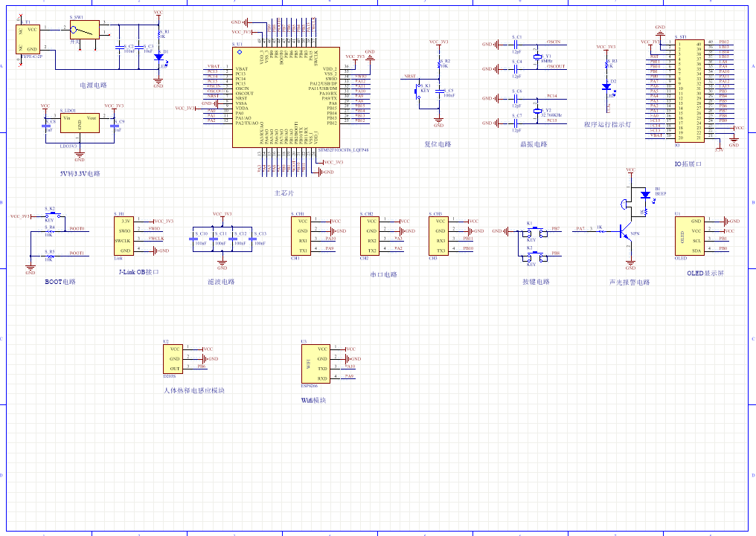This screenshot has height=536, width=756.
Task: Select the S_CH3 serial header
Action: (439, 236)
